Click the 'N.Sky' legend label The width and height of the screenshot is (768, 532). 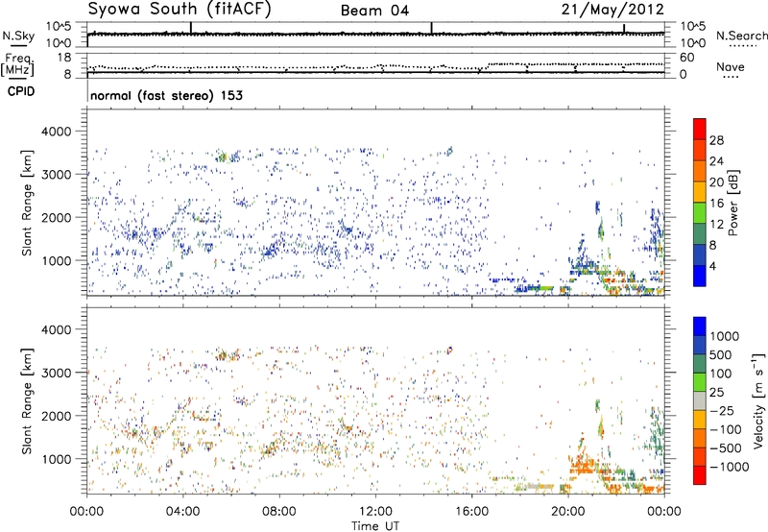click(18, 36)
